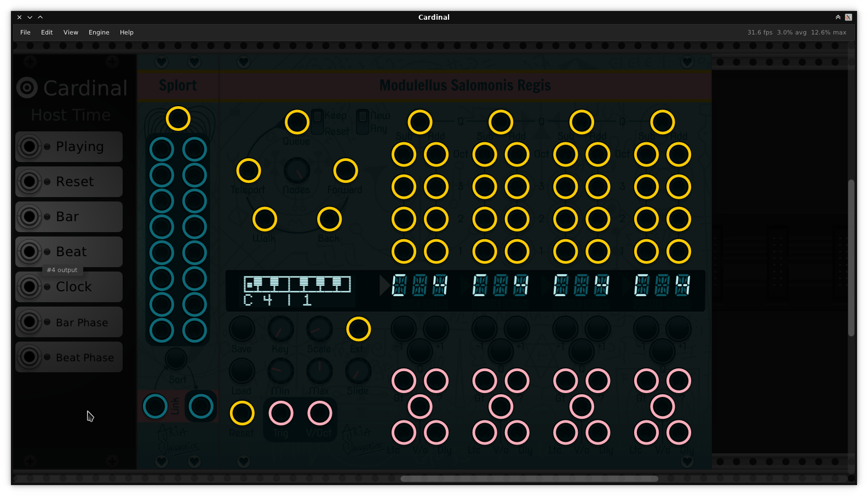Open the File menu
This screenshot has height=496, width=868.
coord(25,32)
